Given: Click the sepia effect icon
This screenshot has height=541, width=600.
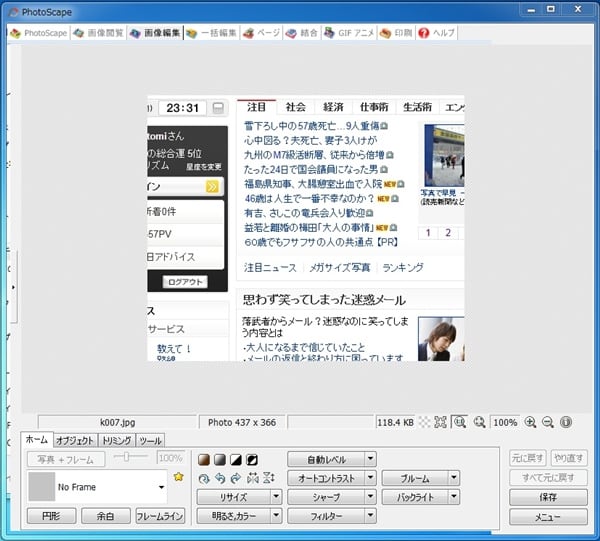Looking at the screenshot, I should [203, 459].
